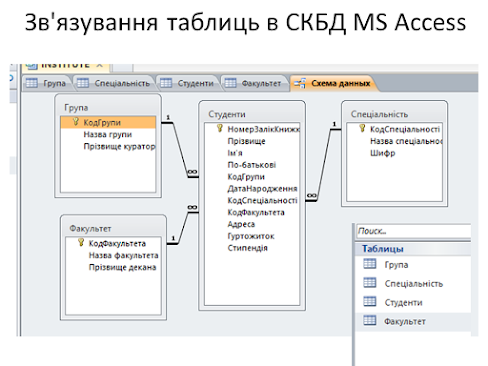Click the Група table title bar
The image size is (488, 366).
pos(108,107)
